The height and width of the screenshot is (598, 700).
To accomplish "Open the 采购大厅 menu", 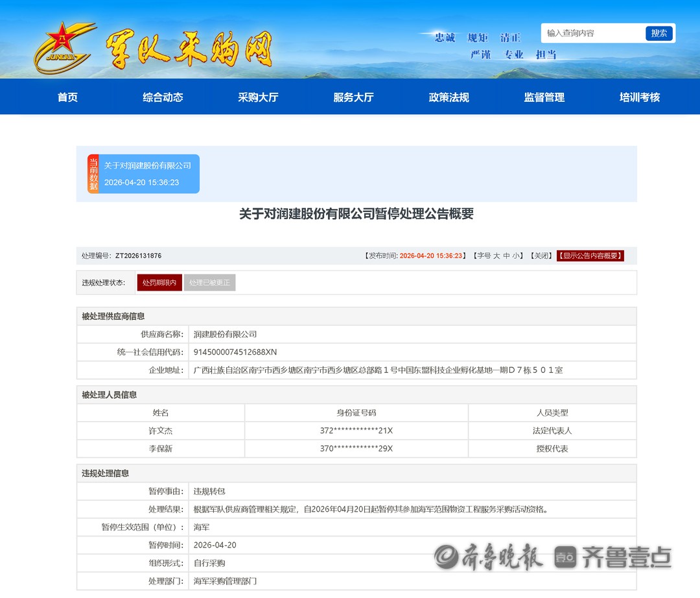I will coord(258,97).
